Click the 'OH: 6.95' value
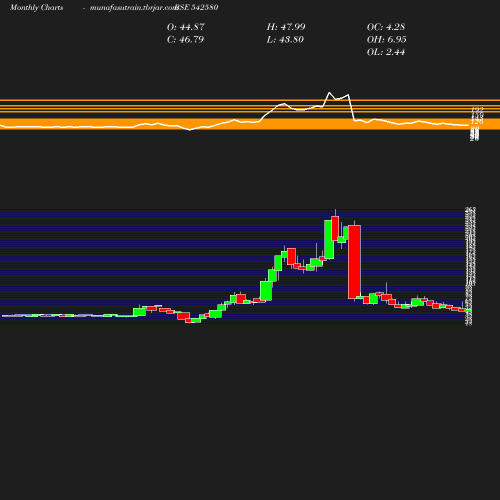This screenshot has width=500, height=500. 387,40
